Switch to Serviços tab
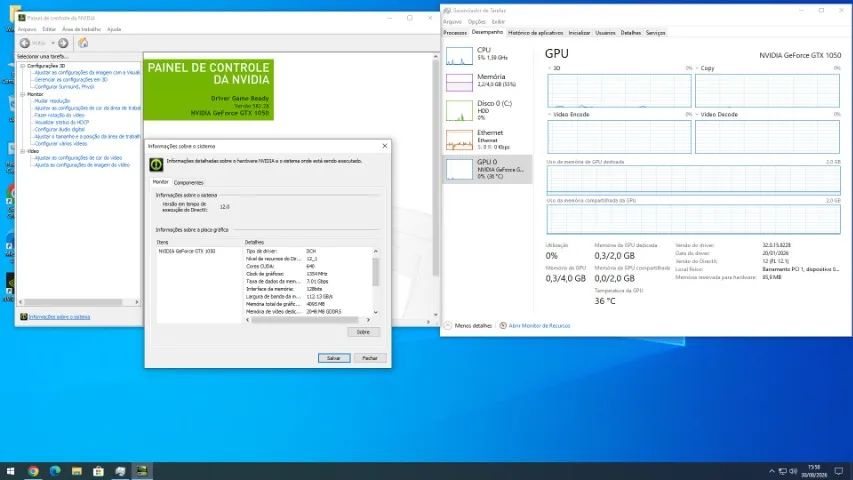Viewport: 853px width, 480px height. pos(656,33)
